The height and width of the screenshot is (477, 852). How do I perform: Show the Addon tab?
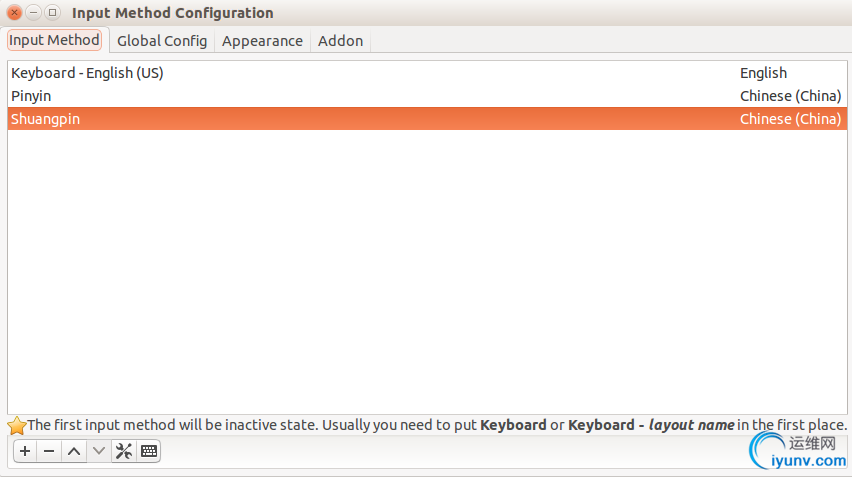(340, 41)
